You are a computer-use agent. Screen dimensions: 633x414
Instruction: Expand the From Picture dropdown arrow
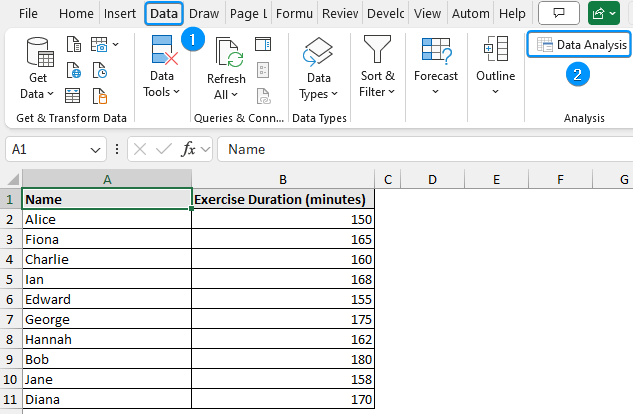[x=115, y=44]
